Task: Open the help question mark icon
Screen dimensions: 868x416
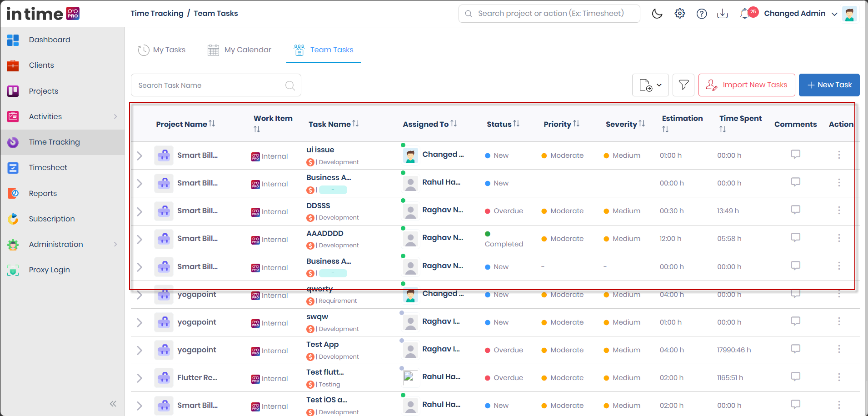Action: click(x=702, y=14)
